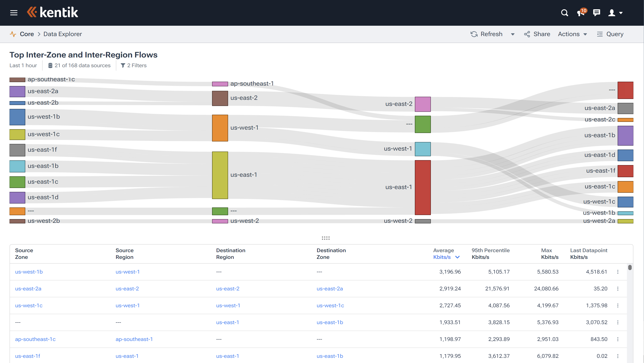
Task: Open the chat messages icon
Action: (x=596, y=13)
